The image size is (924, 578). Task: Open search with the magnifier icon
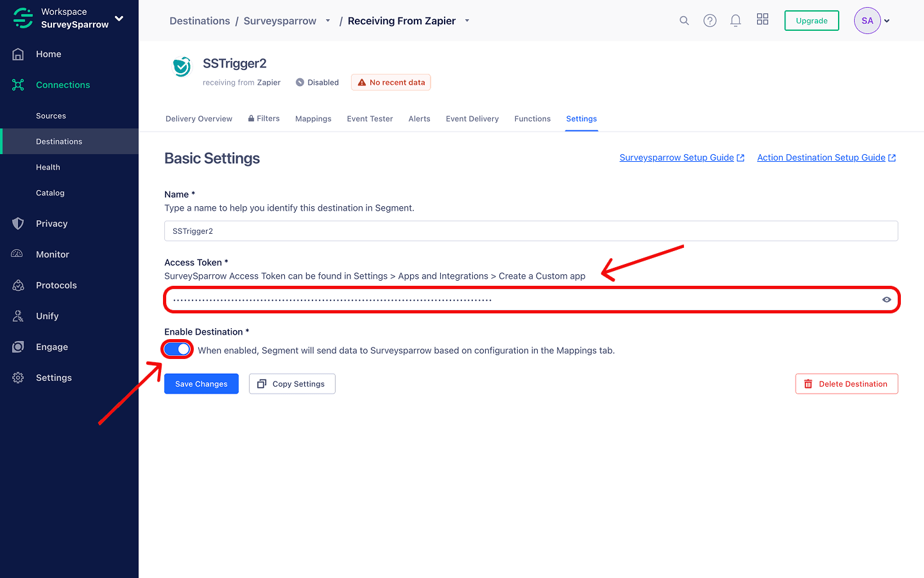click(684, 21)
